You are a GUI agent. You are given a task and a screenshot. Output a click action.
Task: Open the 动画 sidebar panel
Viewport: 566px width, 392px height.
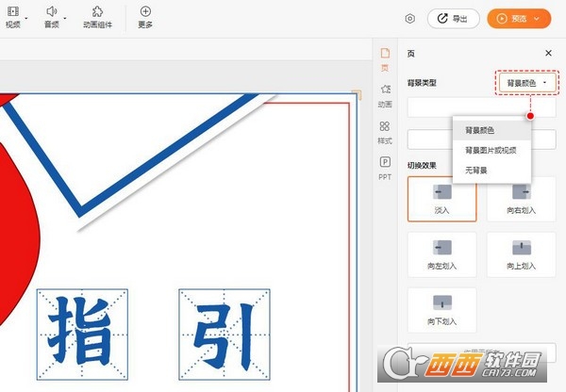pyautogui.click(x=384, y=94)
